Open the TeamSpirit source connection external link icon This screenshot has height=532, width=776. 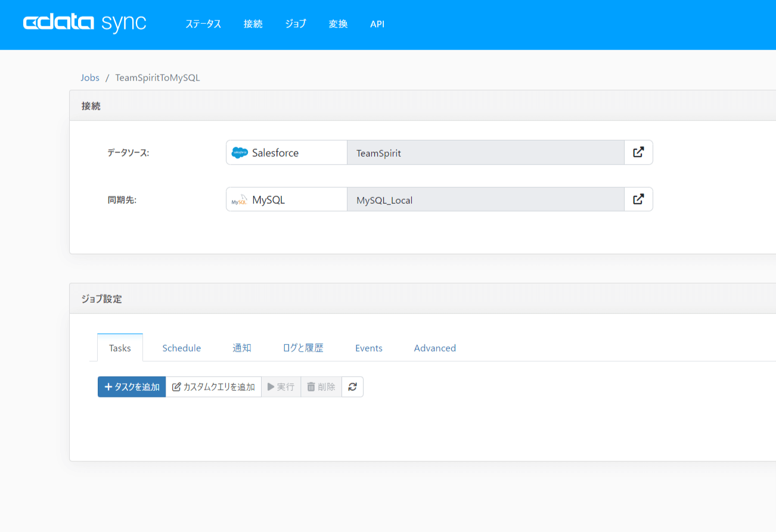click(x=638, y=153)
